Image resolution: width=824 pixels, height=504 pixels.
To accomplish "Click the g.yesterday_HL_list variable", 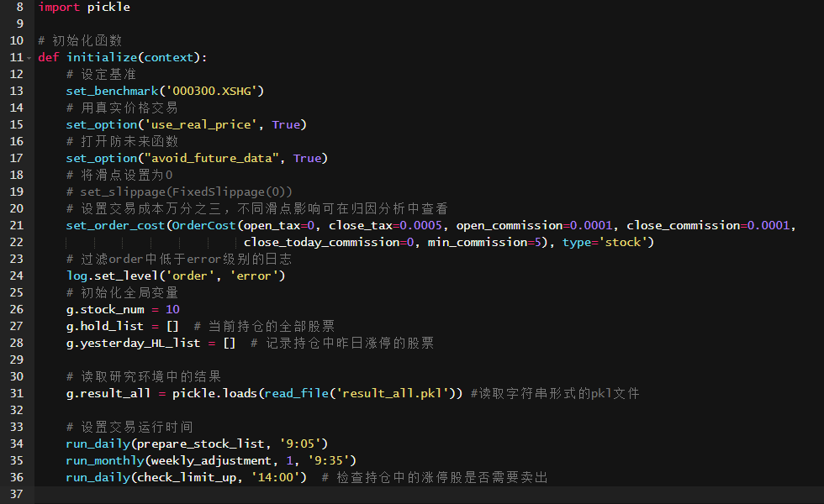I will click(133, 343).
